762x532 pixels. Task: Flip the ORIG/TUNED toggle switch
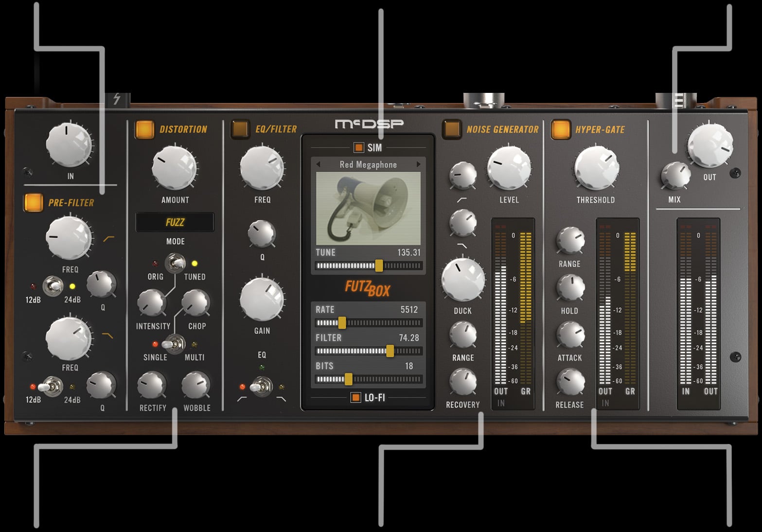[175, 264]
